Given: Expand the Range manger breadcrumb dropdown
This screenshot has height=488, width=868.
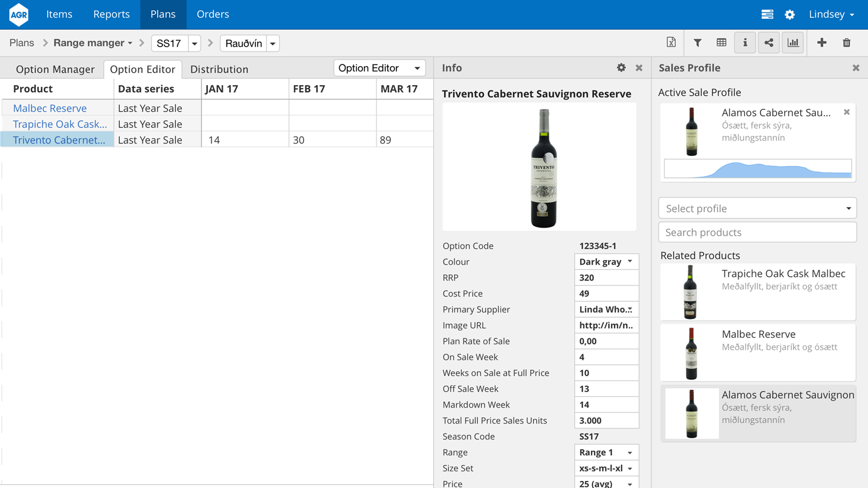Looking at the screenshot, I should tap(93, 43).
